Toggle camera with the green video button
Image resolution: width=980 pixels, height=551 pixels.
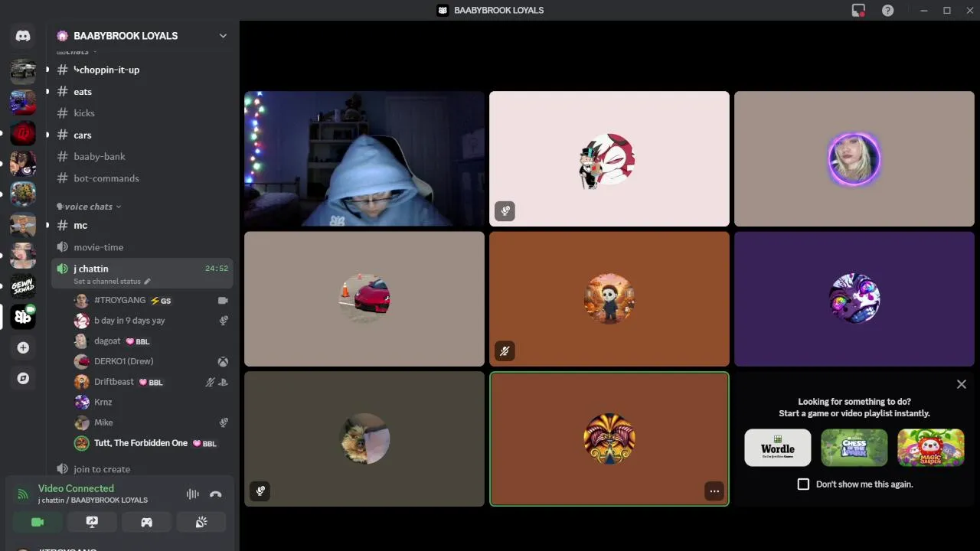click(x=38, y=522)
